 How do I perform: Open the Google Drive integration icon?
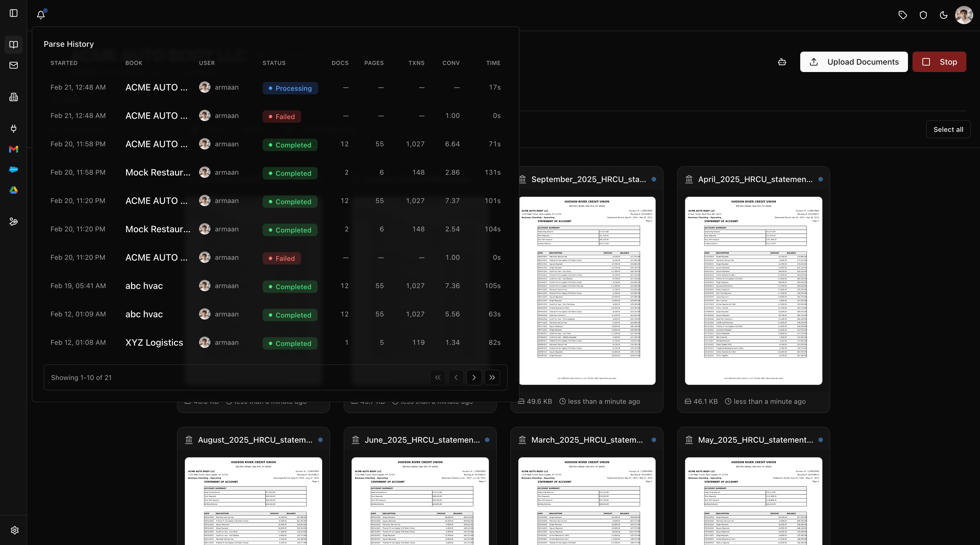(x=14, y=190)
